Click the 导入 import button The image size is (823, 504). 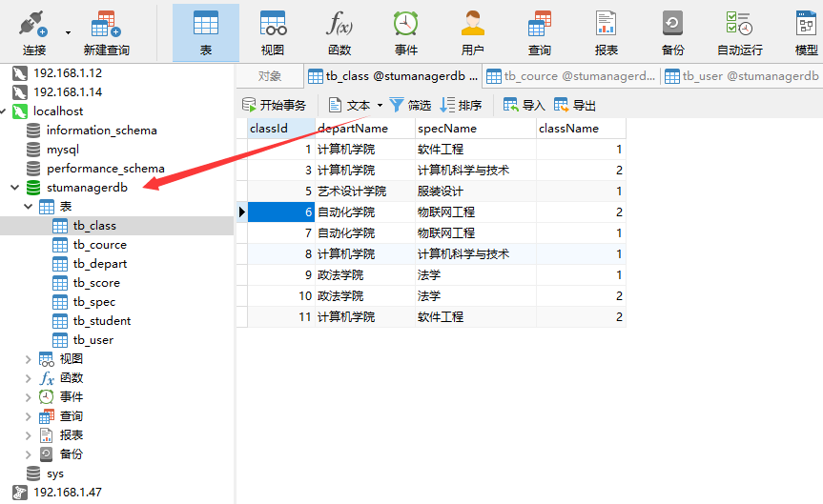(524, 106)
